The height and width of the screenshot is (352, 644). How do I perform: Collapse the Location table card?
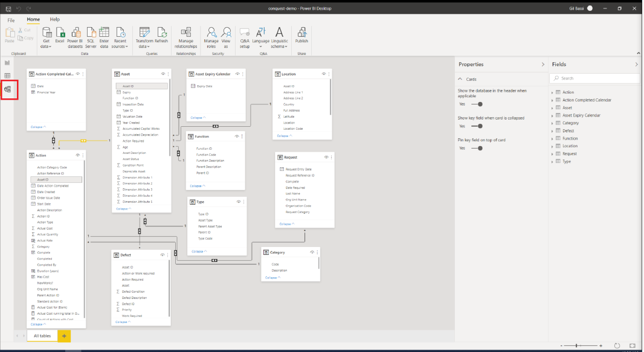click(x=284, y=136)
